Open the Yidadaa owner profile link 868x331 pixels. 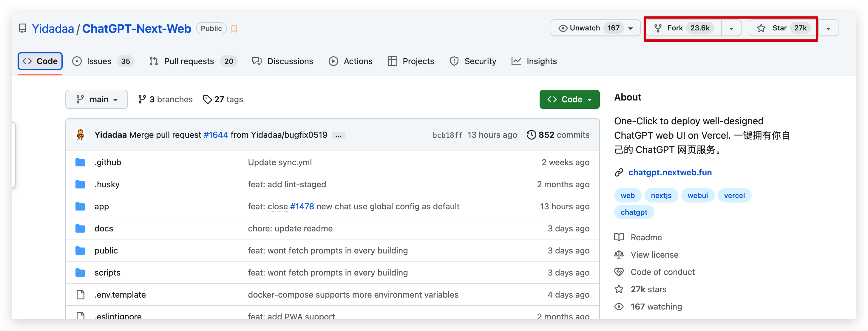[53, 29]
